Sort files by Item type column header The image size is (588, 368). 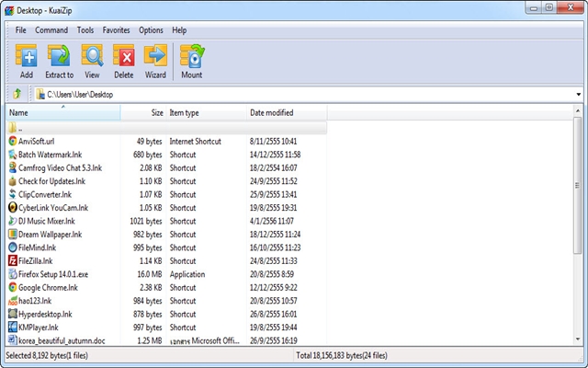point(206,112)
